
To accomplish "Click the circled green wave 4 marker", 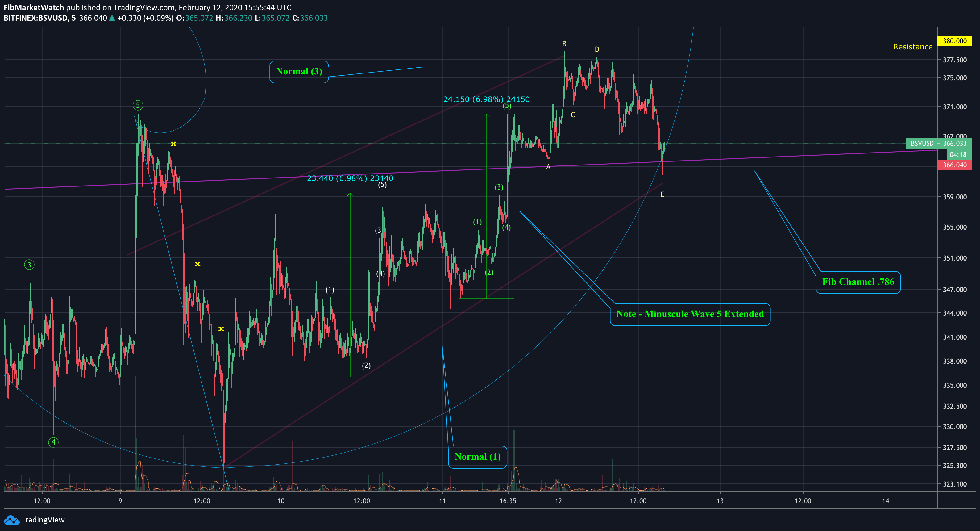I will pos(53,442).
